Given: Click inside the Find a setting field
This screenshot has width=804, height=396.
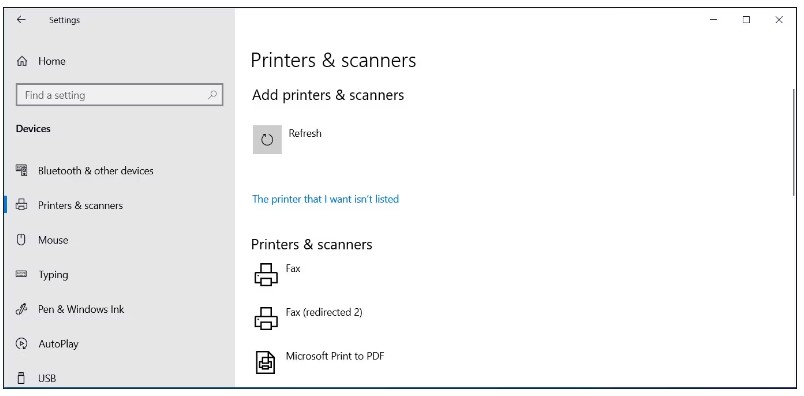Looking at the screenshot, I should [x=119, y=95].
